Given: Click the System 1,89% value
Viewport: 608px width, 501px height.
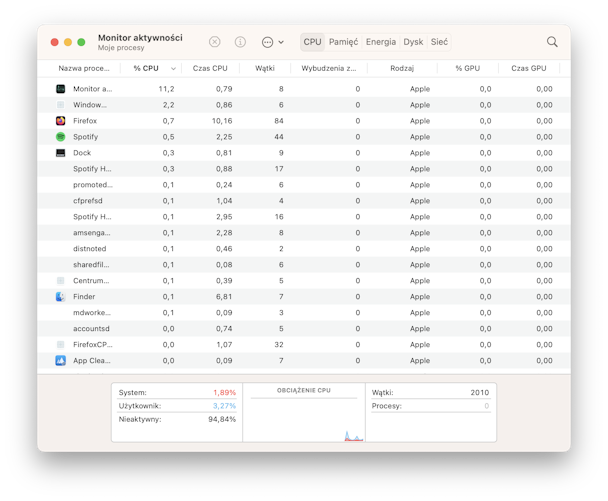Looking at the screenshot, I should pyautogui.click(x=225, y=392).
